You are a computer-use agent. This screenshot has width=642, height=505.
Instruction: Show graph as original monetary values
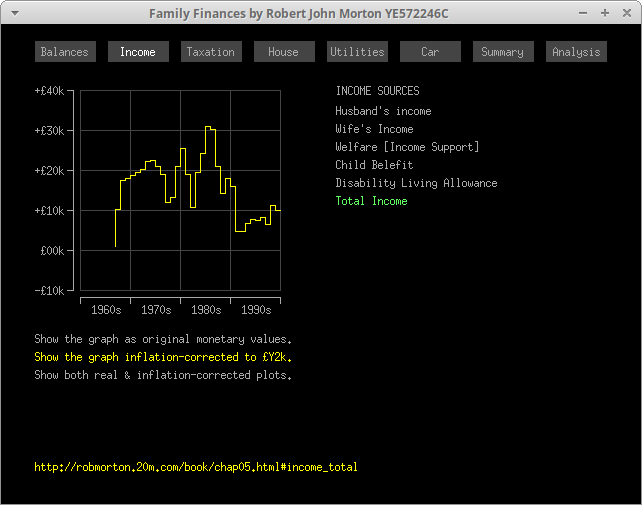(163, 340)
